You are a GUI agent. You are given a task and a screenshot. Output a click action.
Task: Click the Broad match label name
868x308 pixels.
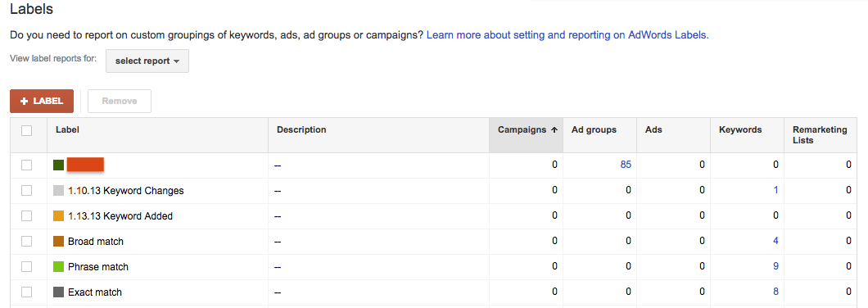96,242
